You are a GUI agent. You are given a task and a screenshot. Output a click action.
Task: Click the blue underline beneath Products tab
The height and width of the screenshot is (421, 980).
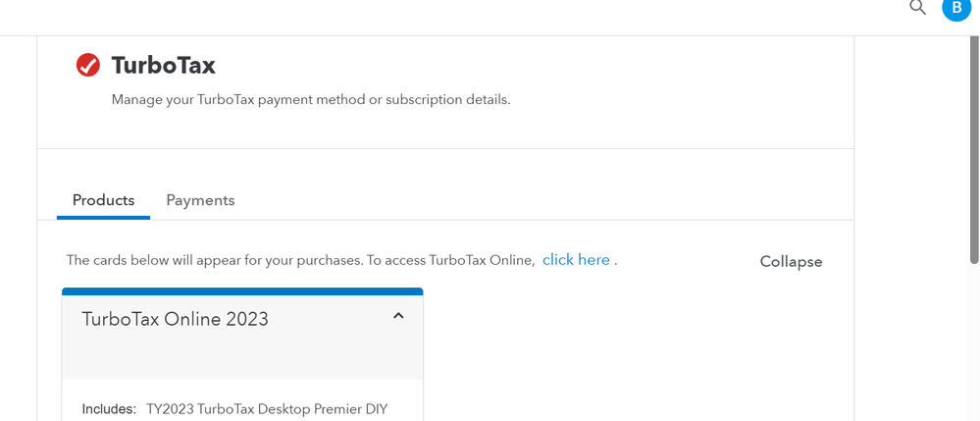[104, 217]
